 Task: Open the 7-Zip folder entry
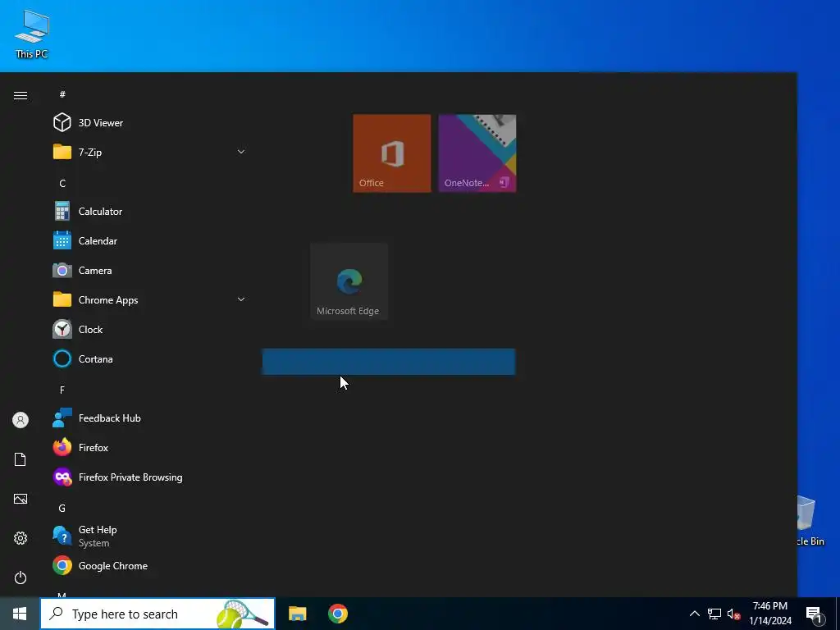(x=149, y=152)
